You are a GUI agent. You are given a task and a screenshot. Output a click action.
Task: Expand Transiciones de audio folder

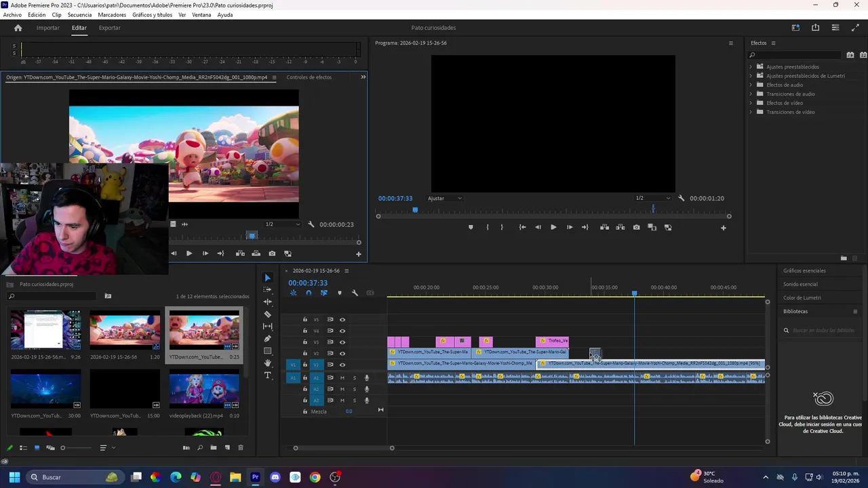(751, 94)
